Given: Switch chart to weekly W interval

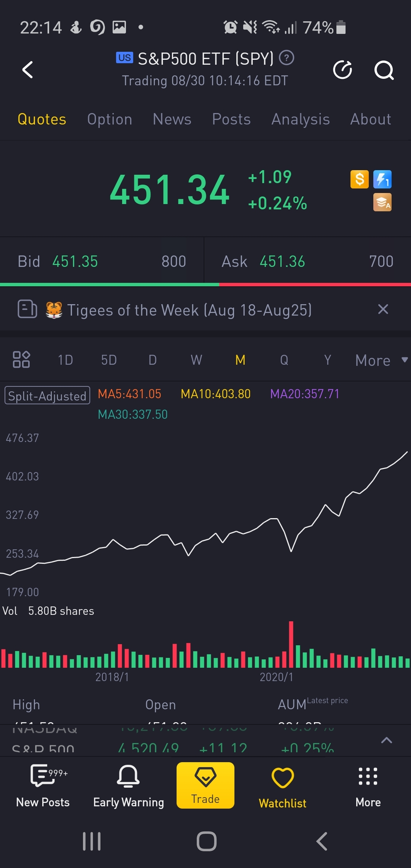Looking at the screenshot, I should [196, 360].
